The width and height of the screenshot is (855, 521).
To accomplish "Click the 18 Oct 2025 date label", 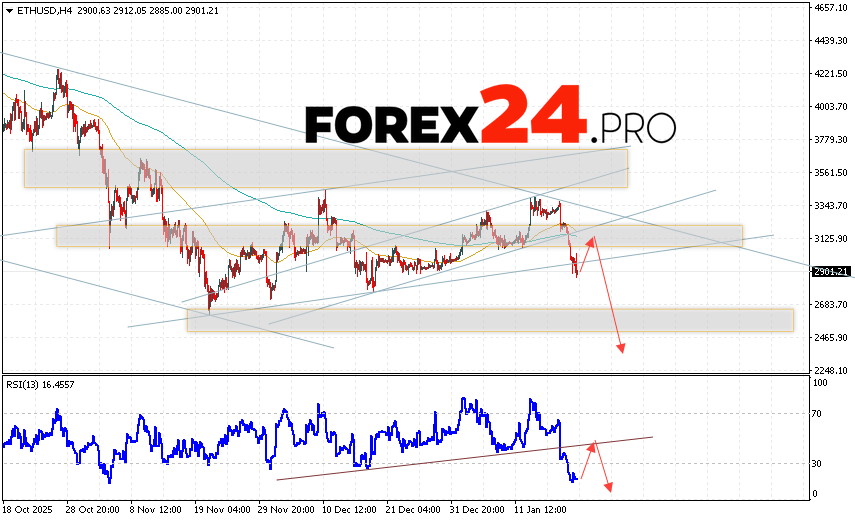I will point(30,509).
